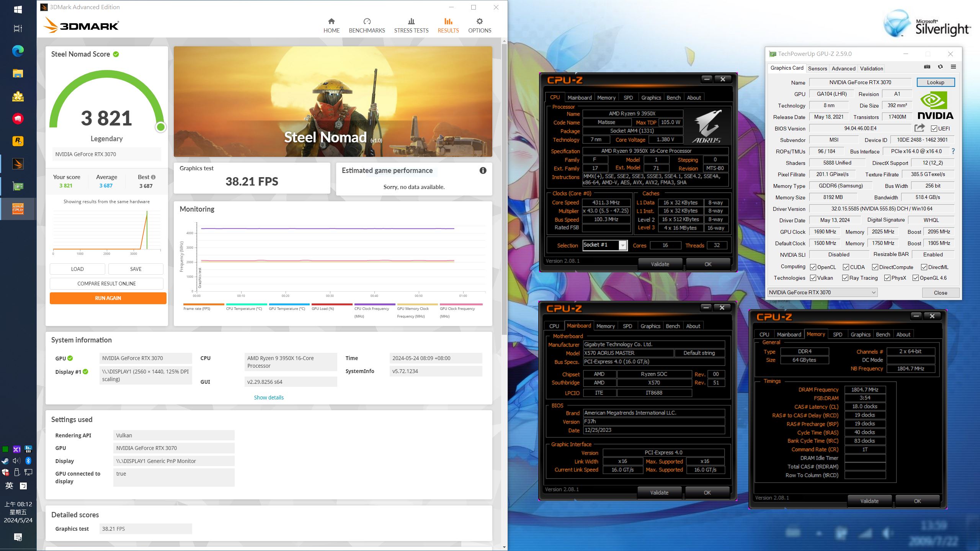Click the RUN AGAIN button

coord(108,298)
